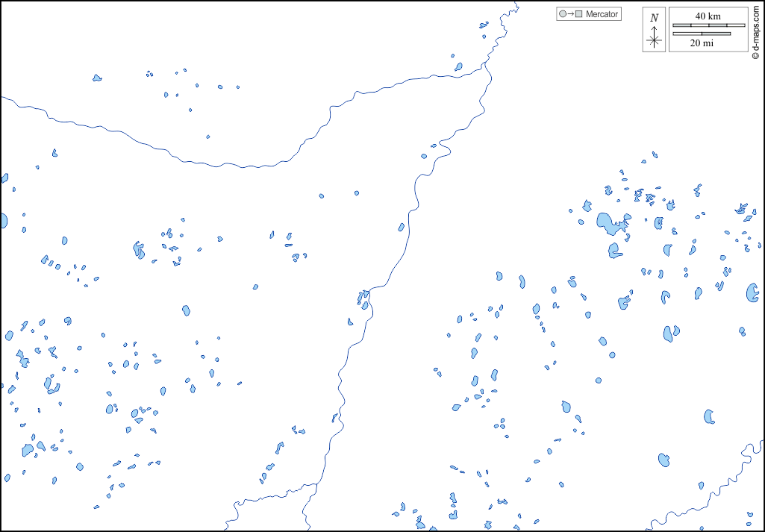Screen dimensions: 765x532
Task: Click the north arrow compass star
Action: (655, 39)
